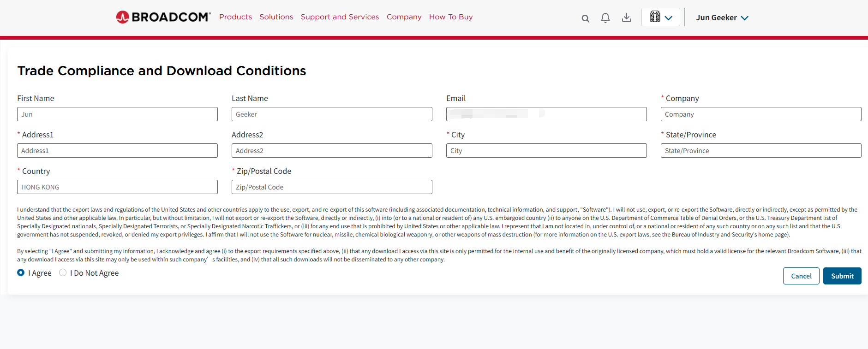The image size is (868, 349).
Task: Click into the Company input field
Action: pyautogui.click(x=761, y=114)
